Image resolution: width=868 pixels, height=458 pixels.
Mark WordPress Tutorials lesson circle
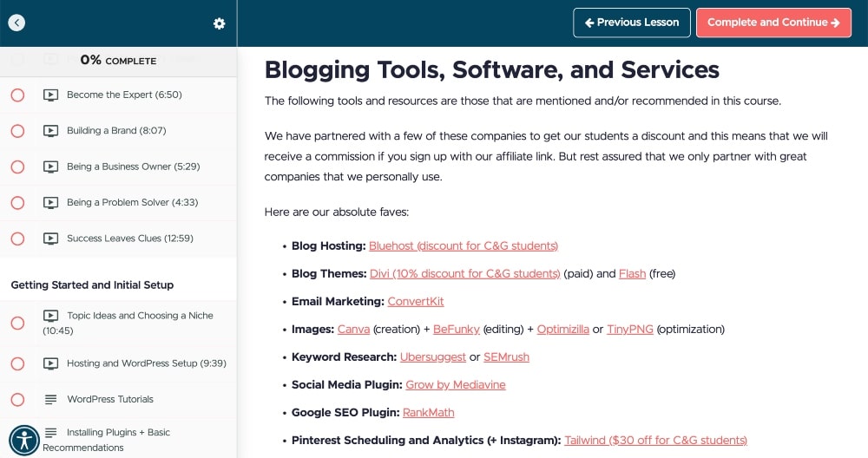[x=17, y=399]
